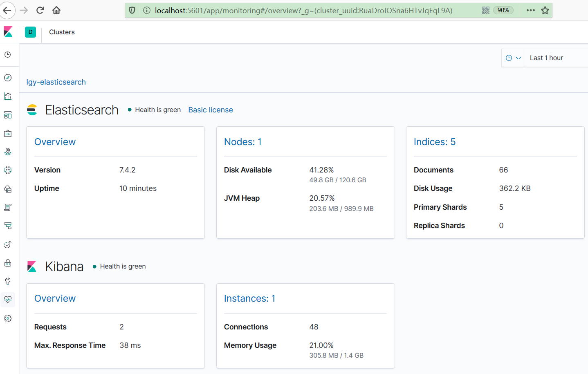The width and height of the screenshot is (588, 374).
Task: Open time picker quick menu dropdown
Action: (514, 58)
